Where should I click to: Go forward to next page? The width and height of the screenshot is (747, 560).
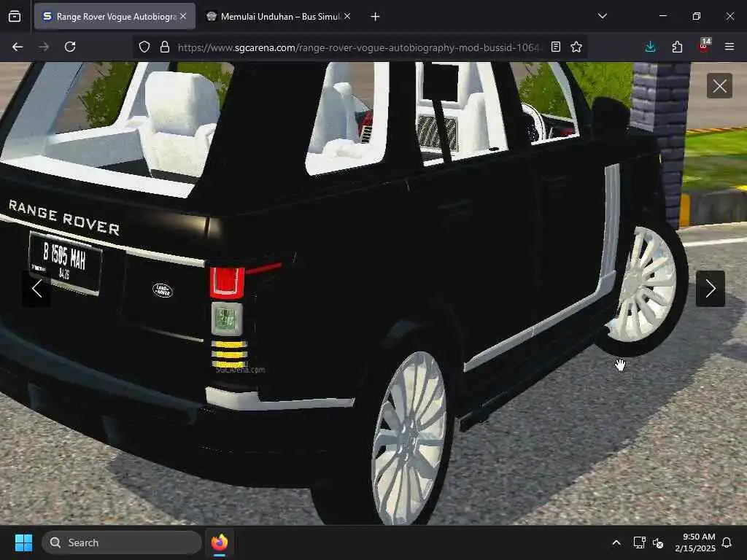coord(44,47)
